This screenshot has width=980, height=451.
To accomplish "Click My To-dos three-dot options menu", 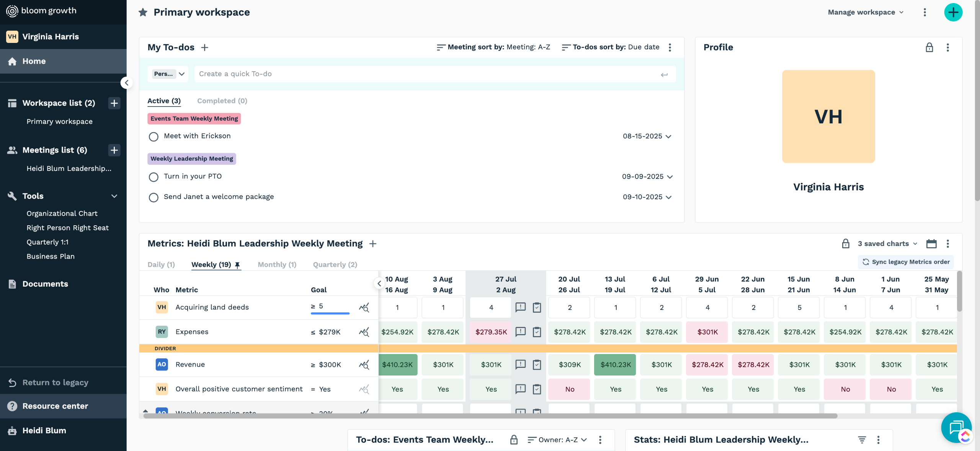I will point(670,48).
